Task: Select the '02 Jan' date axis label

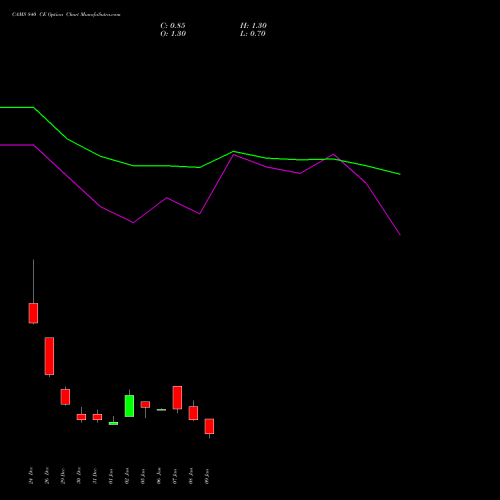Action: pos(127,476)
